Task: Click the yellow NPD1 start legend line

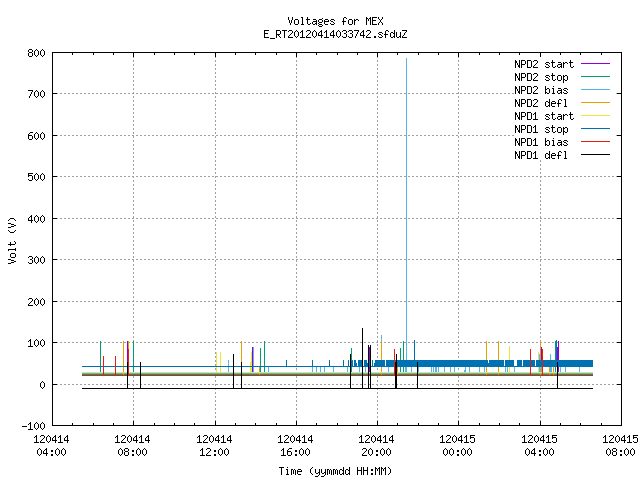Action: 595,116
